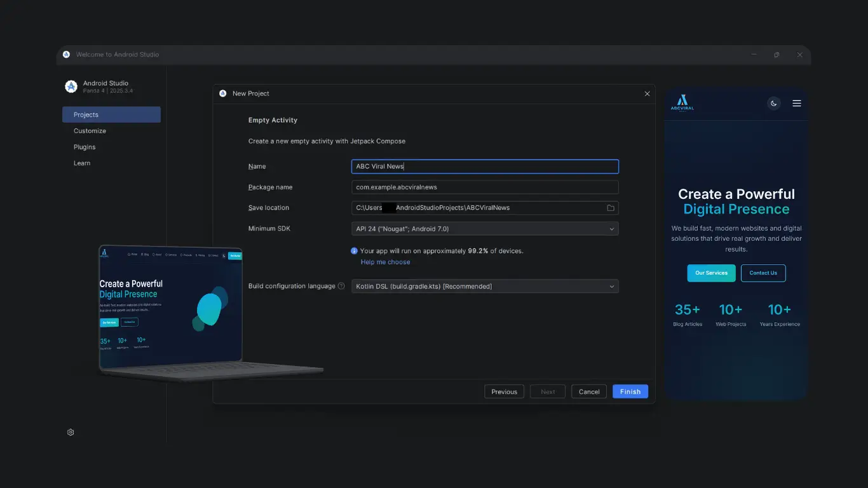
Task: Click Our Services in the laptop mockup
Action: (109, 322)
